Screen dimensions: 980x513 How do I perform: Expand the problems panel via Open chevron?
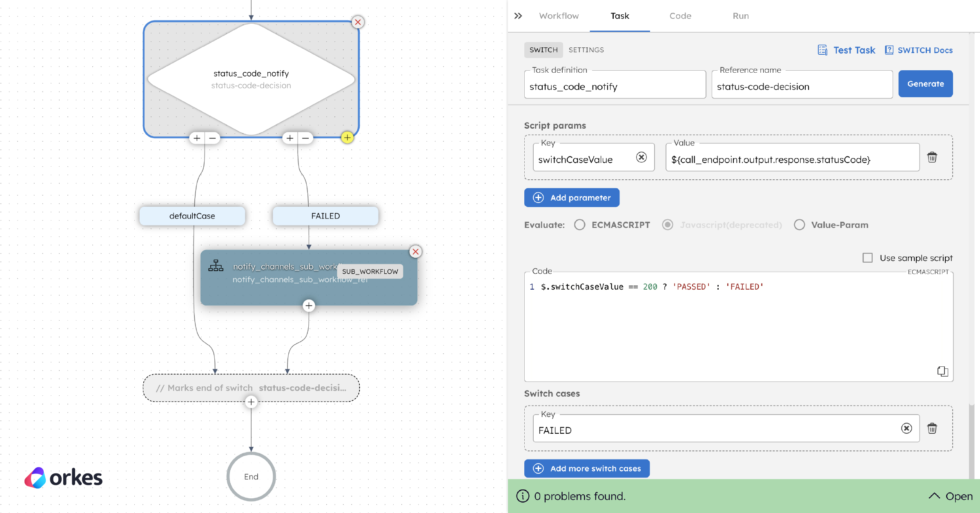[935, 496]
